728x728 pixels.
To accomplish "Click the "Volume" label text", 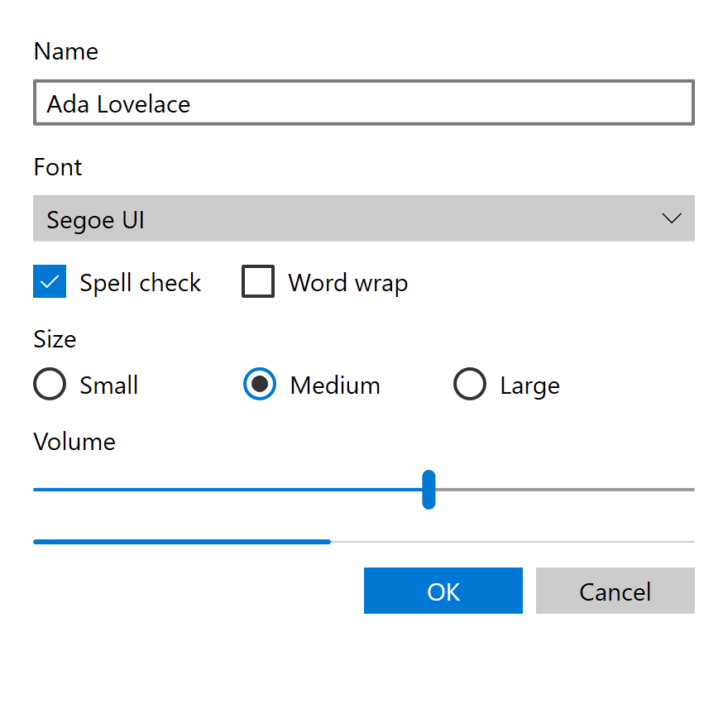I will [74, 442].
